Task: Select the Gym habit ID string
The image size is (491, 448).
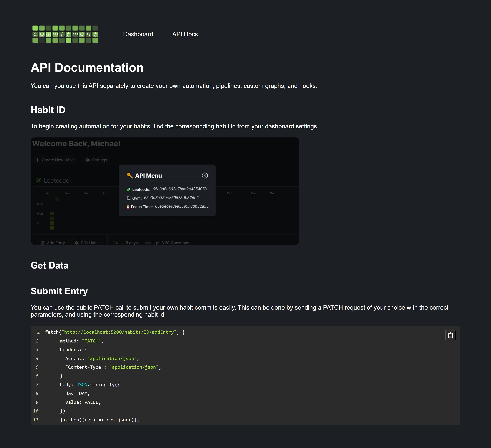Action: pos(171,198)
